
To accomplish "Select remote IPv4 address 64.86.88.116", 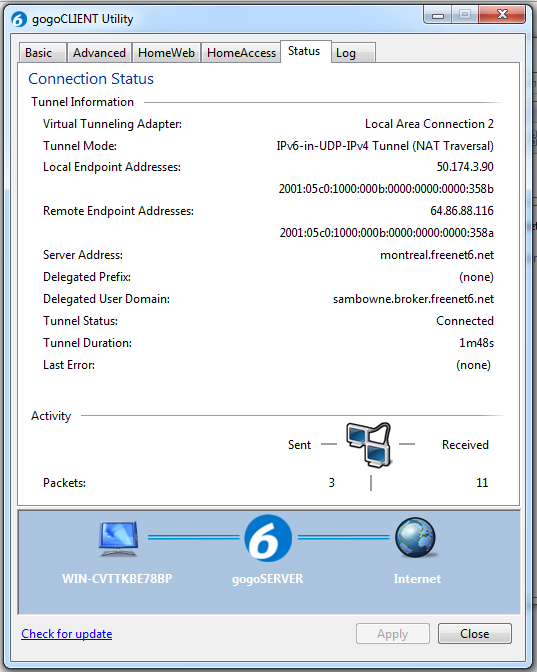I will [x=462, y=211].
